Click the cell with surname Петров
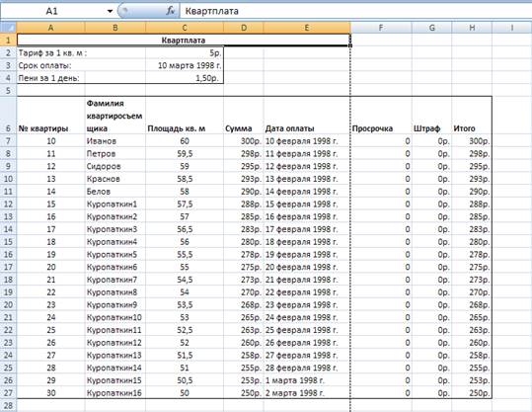532x412 pixels. click(115, 153)
